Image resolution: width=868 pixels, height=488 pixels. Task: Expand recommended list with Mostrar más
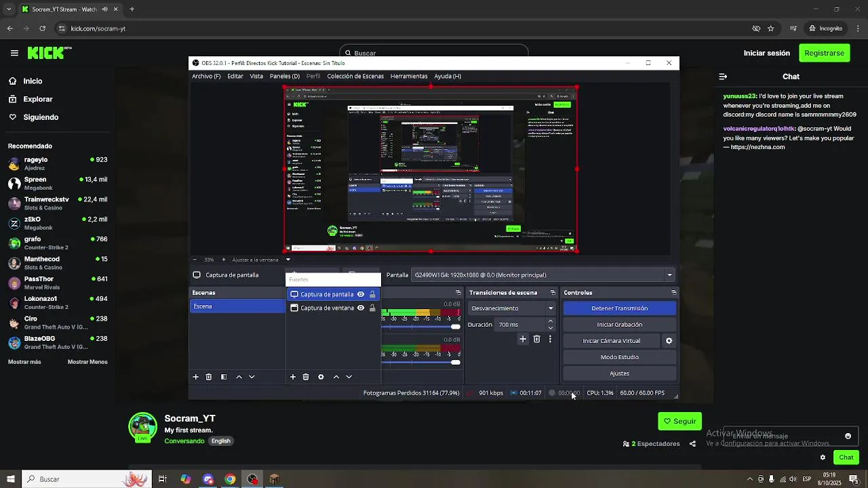(x=24, y=362)
